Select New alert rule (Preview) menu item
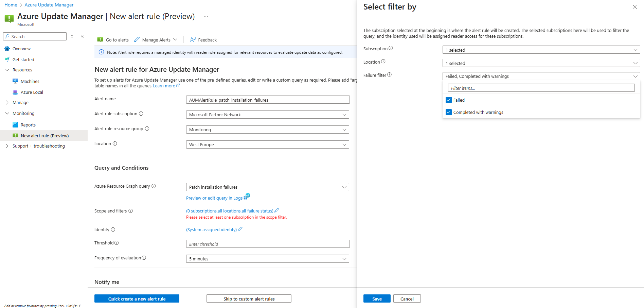 click(x=44, y=135)
